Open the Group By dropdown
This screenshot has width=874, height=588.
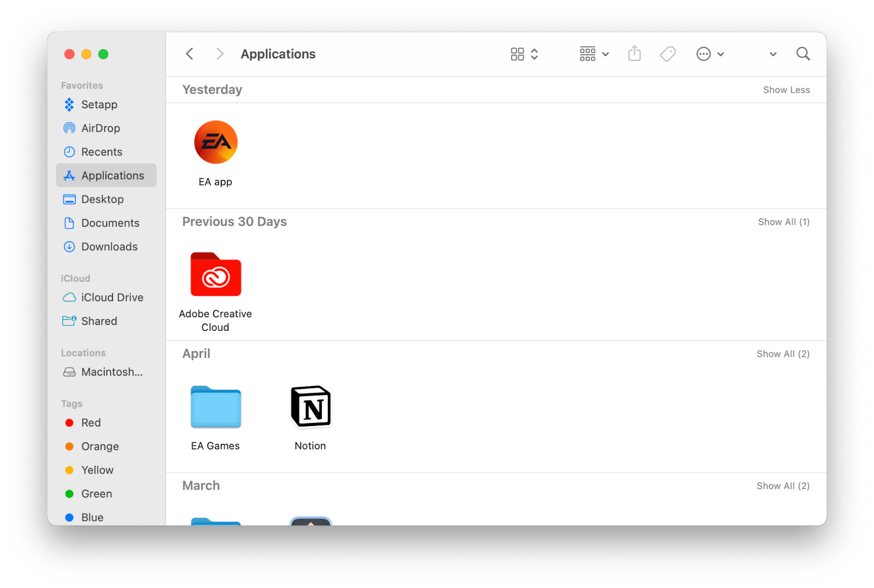tap(594, 54)
